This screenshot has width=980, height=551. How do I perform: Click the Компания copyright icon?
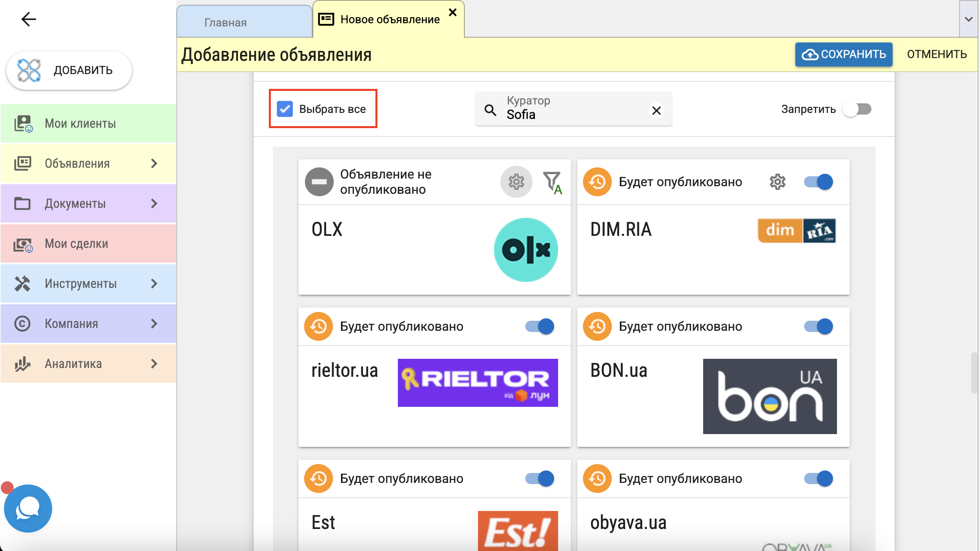pyautogui.click(x=22, y=324)
